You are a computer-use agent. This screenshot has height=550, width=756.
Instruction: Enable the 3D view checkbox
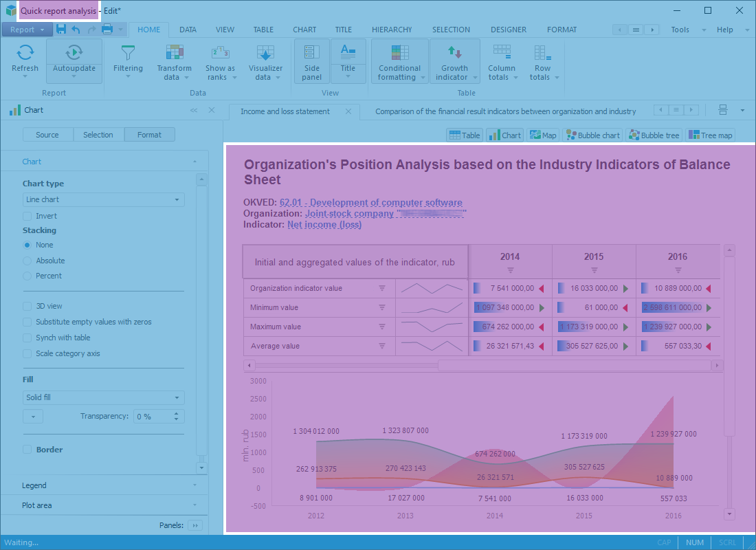[27, 306]
